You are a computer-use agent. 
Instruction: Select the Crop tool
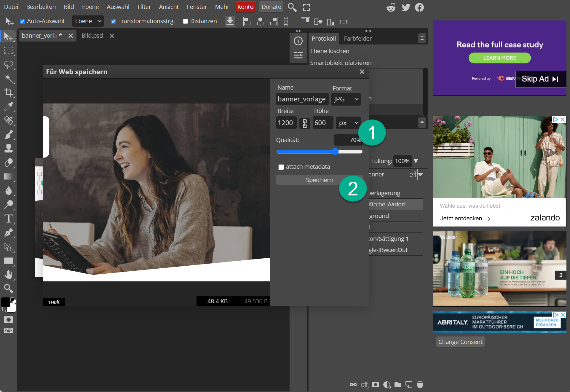coord(9,93)
